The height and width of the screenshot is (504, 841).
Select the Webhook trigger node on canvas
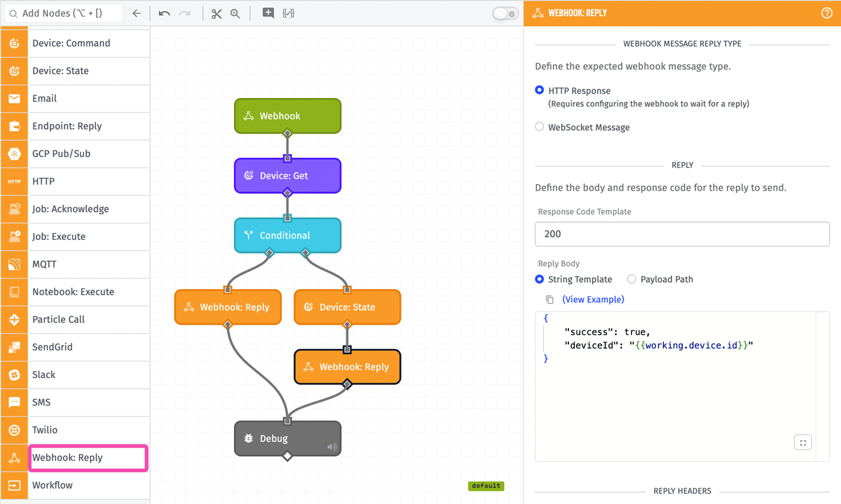tap(288, 116)
